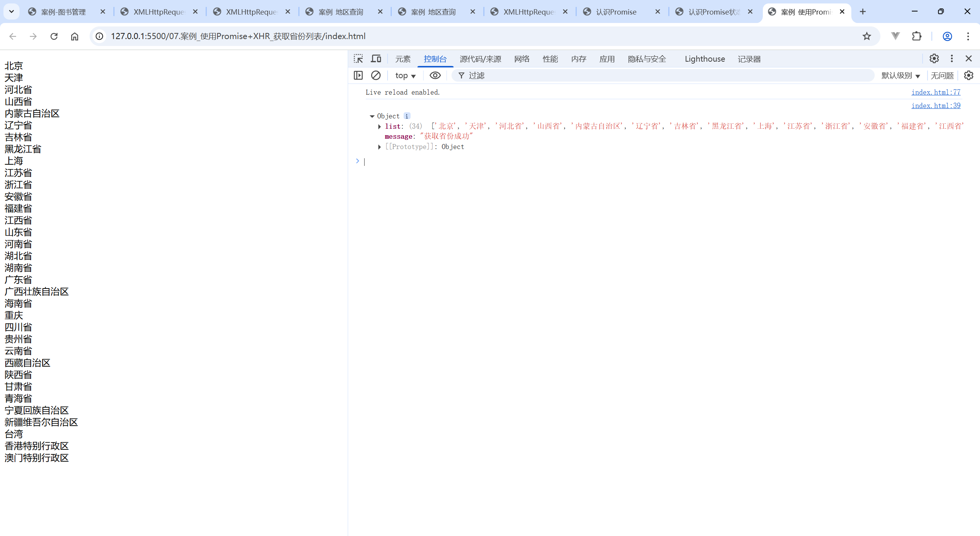Open the 默认级别 log level dropdown
The image size is (980, 536).
pyautogui.click(x=900, y=75)
